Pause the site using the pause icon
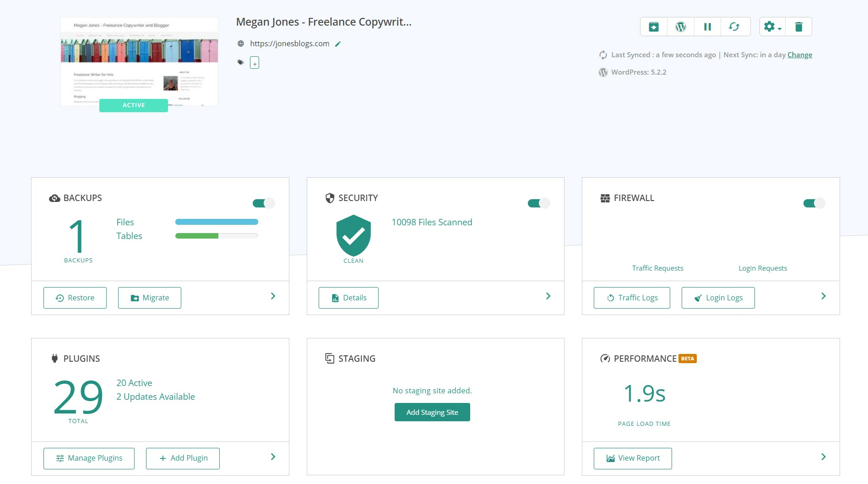868x484 pixels. point(707,27)
